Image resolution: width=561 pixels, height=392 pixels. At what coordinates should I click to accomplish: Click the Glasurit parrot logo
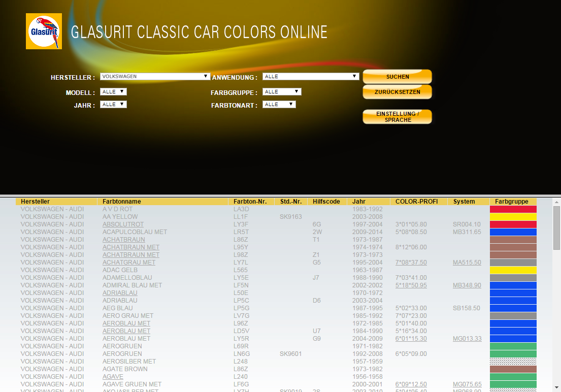point(44,31)
